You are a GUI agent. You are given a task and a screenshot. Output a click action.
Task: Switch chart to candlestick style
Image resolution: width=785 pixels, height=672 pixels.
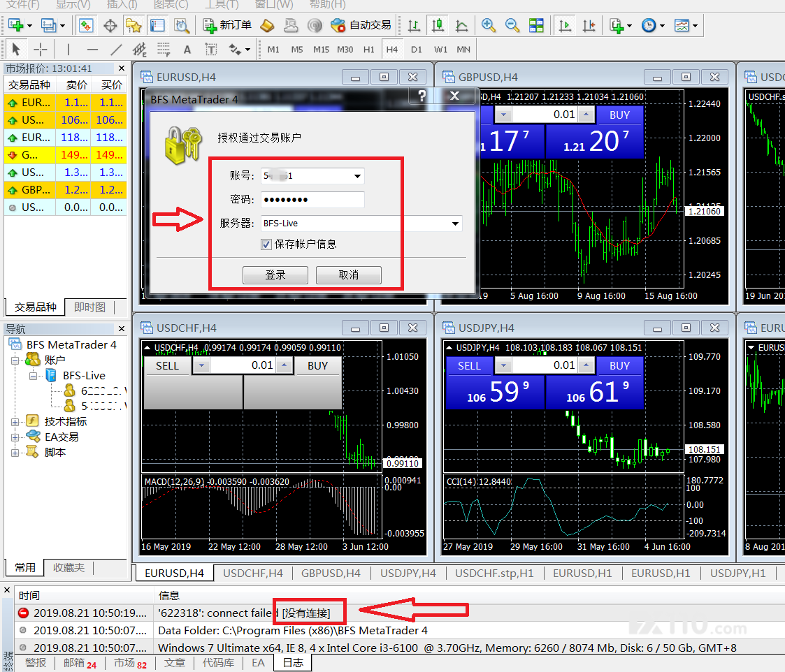(x=438, y=25)
